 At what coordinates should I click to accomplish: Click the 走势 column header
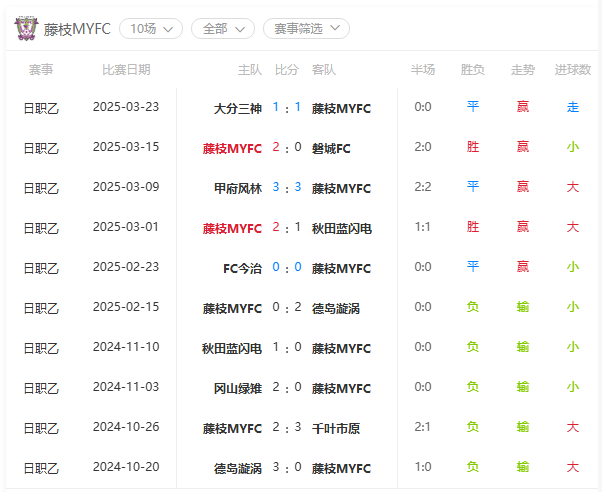pyautogui.click(x=523, y=70)
